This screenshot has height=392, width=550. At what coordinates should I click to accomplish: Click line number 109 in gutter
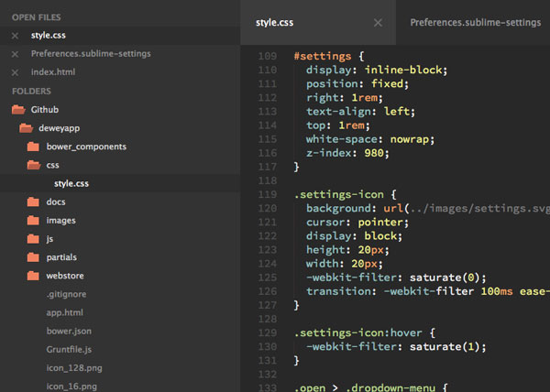click(x=268, y=57)
